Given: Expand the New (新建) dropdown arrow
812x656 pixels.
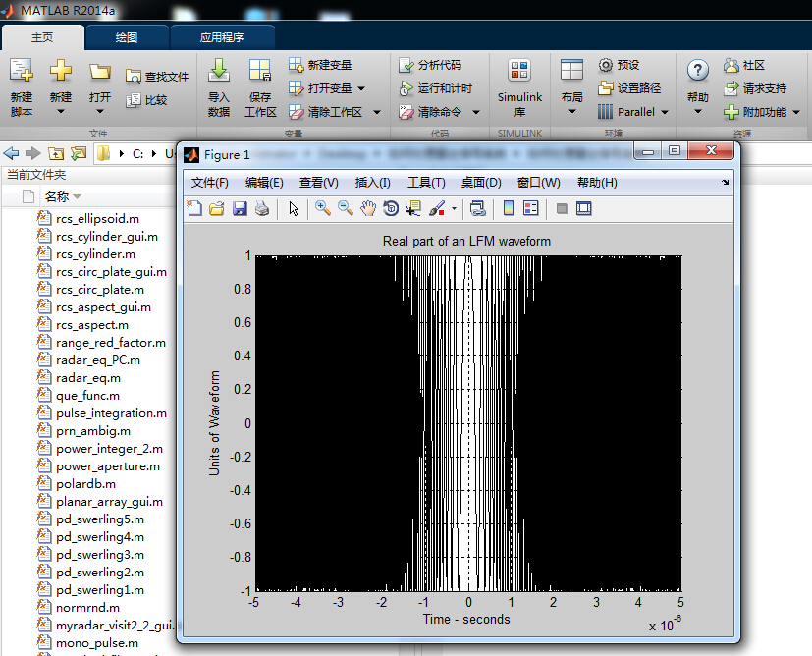Looking at the screenshot, I should tap(61, 111).
